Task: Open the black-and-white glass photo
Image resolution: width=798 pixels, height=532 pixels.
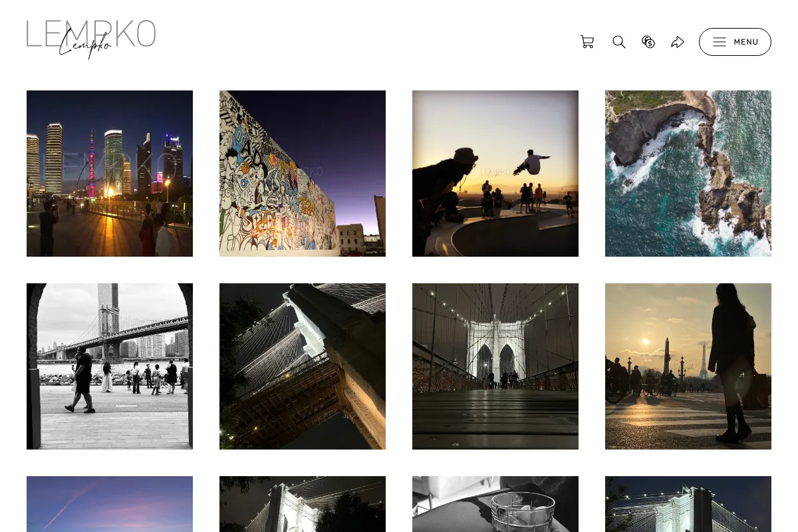Action: (495, 504)
